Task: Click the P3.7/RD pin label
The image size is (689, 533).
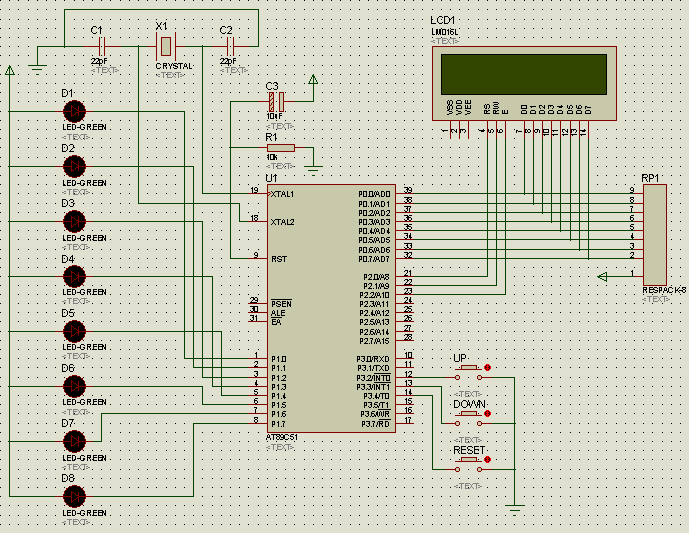Action: click(x=375, y=424)
